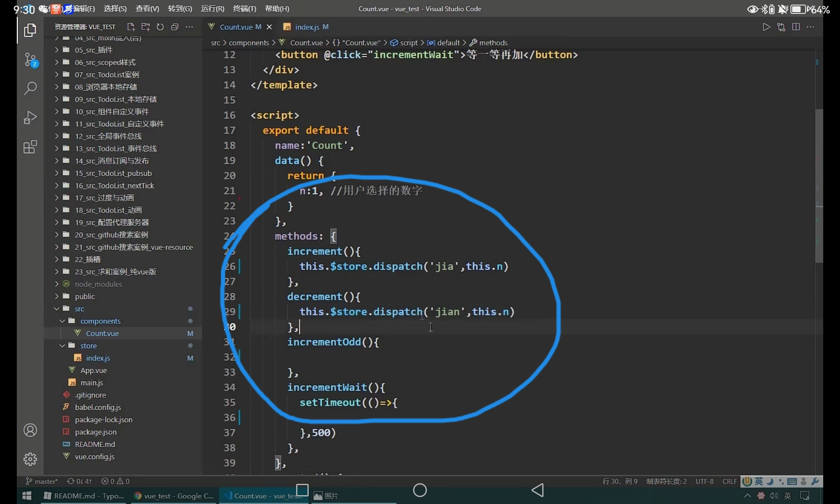
Task: Open the Extensions view
Action: 30,147
